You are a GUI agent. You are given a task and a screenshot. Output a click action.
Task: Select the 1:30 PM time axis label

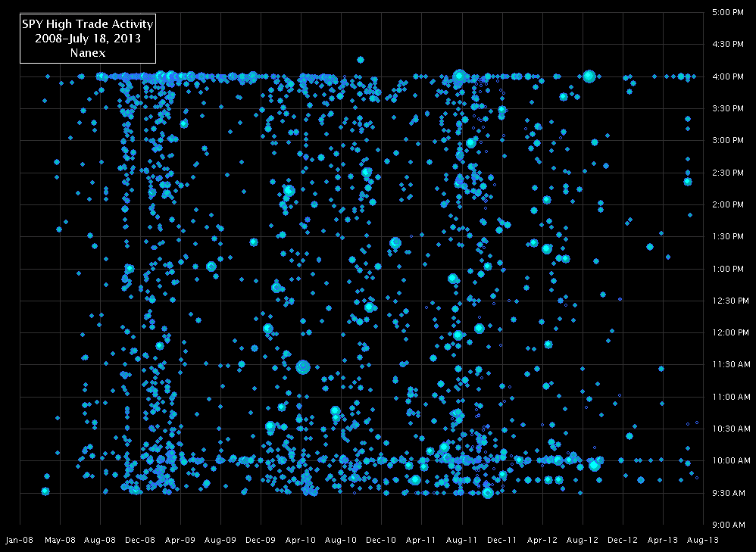tap(727, 237)
